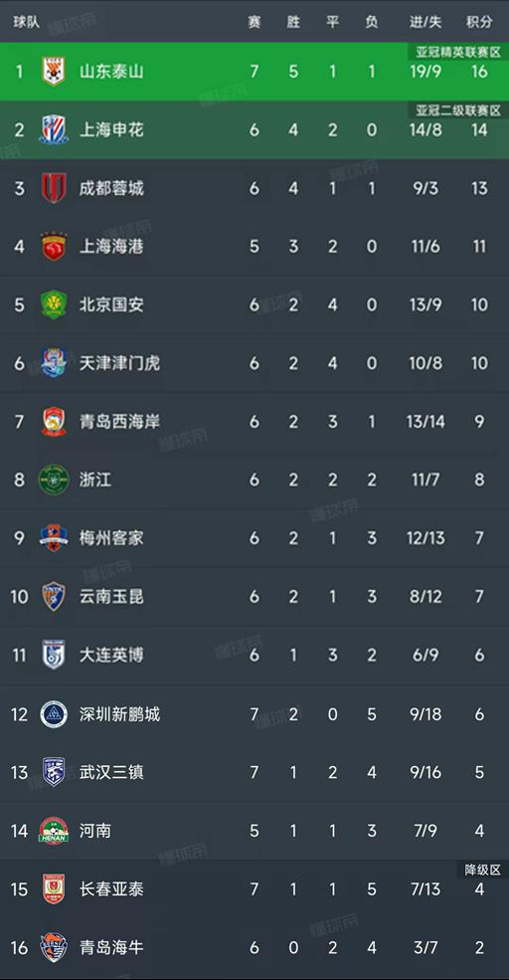Open team name 云南玉昆
509x980 pixels.
coord(111,597)
